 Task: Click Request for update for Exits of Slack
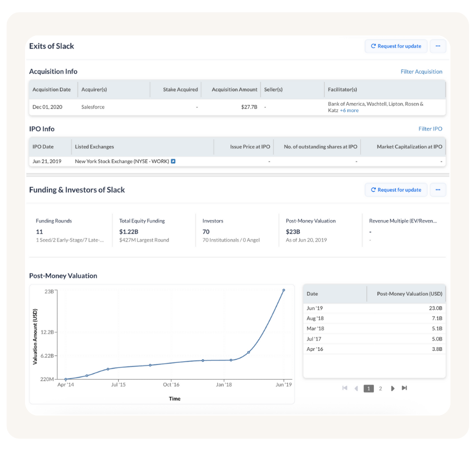click(396, 46)
